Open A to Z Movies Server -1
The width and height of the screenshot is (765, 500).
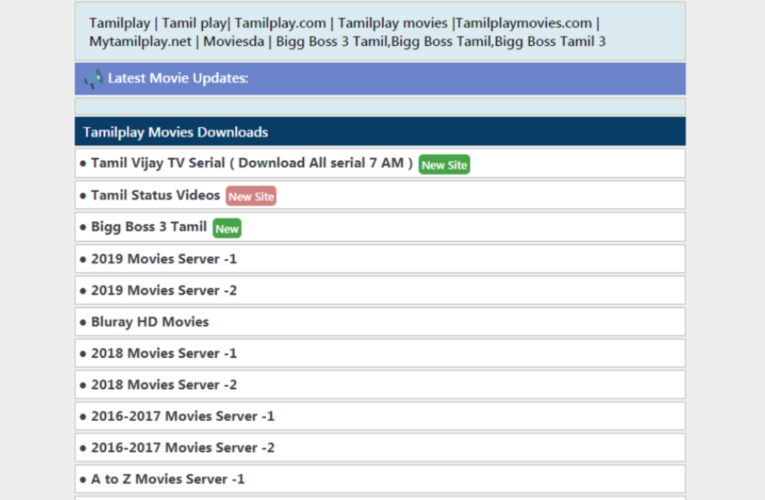[168, 479]
